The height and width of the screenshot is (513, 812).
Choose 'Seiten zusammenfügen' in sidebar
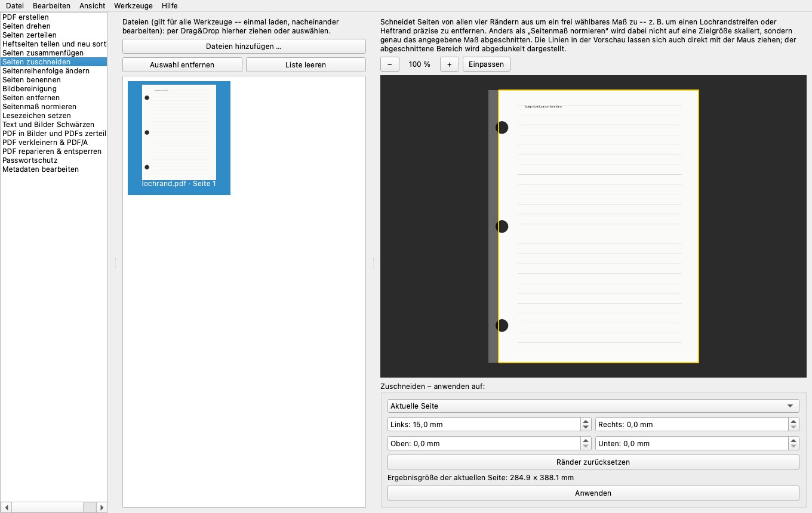pyautogui.click(x=54, y=53)
